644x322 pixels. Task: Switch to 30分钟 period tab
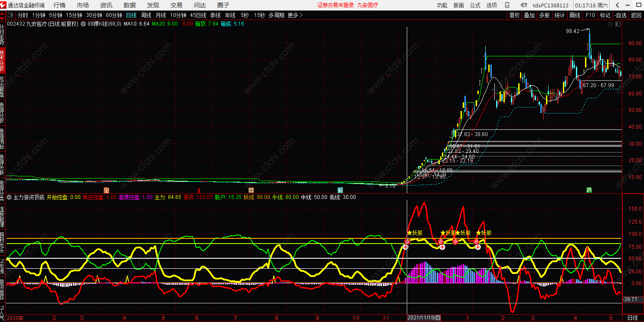tap(94, 15)
